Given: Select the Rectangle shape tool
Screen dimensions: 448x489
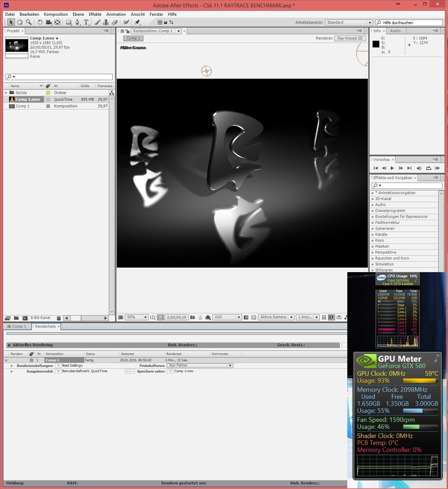Looking at the screenshot, I should [68, 22].
